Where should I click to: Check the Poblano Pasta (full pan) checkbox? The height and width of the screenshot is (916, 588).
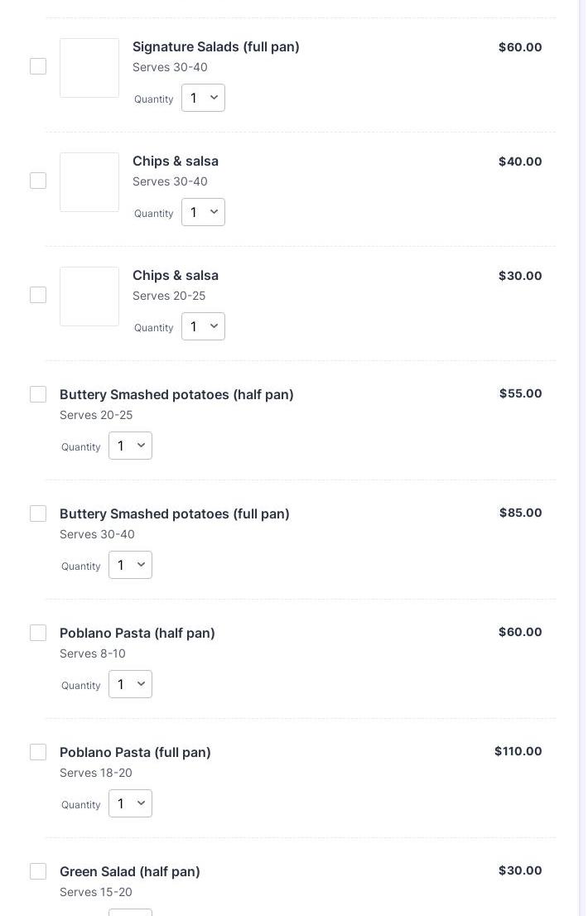click(x=38, y=752)
